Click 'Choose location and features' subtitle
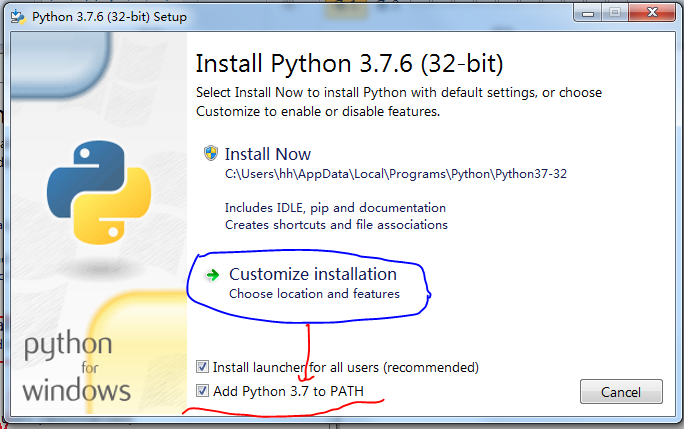The width and height of the screenshot is (684, 429). 314,294
